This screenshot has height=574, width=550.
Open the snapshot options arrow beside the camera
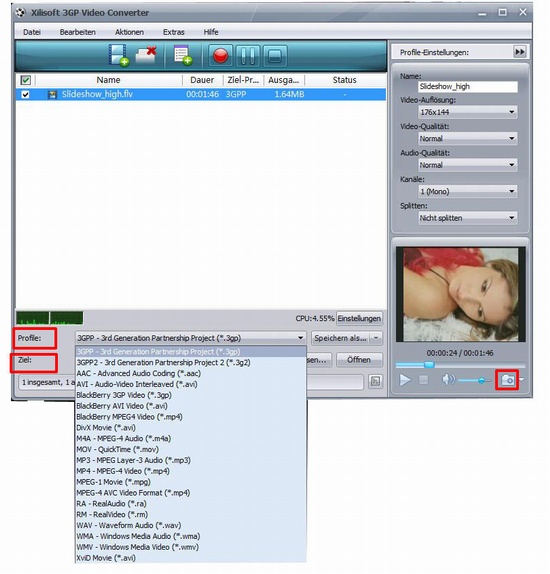pyautogui.click(x=521, y=380)
